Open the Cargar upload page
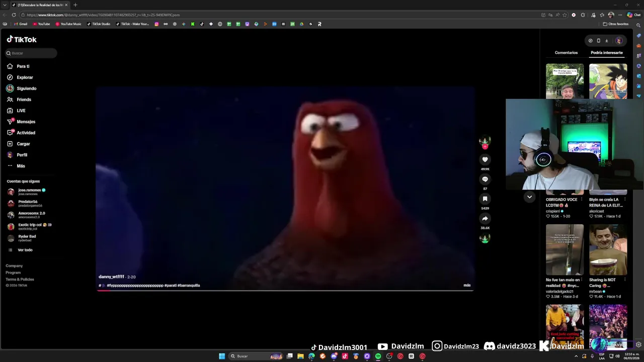 [x=19, y=144]
